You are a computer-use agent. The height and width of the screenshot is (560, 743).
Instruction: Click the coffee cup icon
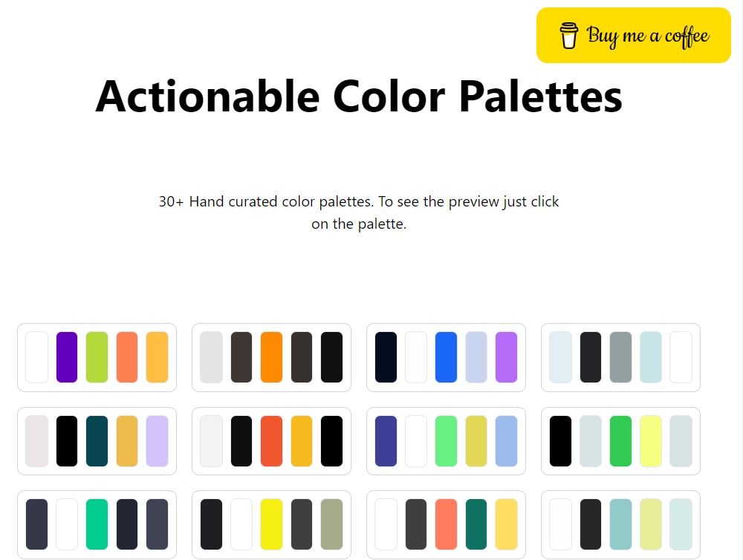click(x=568, y=36)
